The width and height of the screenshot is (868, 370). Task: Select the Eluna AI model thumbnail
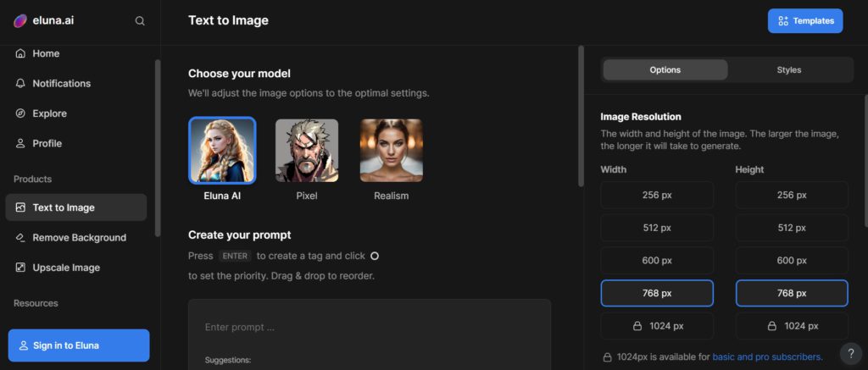point(222,150)
